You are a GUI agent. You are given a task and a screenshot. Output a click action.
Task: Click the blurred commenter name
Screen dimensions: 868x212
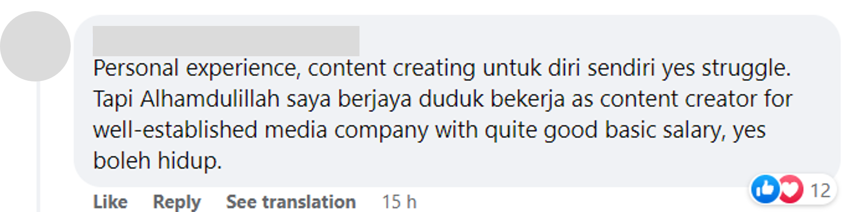(x=226, y=41)
